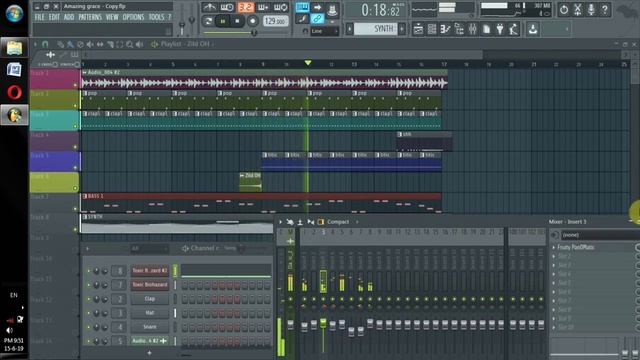Select the playlist delete tool
Viewport: 640px width, 360px height.
tap(80, 44)
